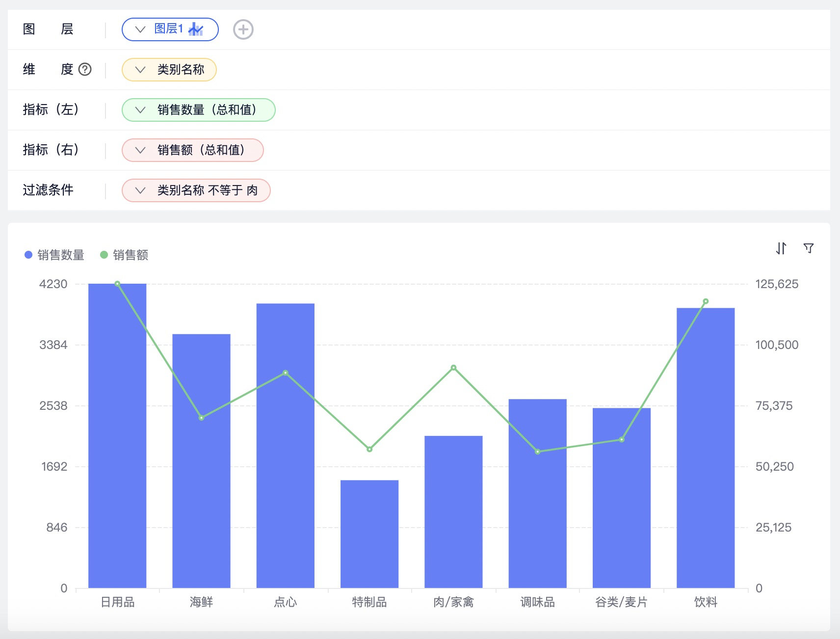This screenshot has width=840, height=639.
Task: Click left axis value 1692
Action: (54, 467)
